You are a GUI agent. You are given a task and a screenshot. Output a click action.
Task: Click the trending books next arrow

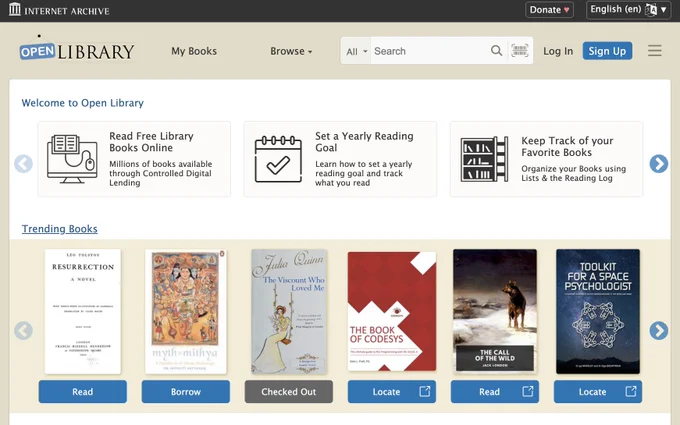[x=658, y=330]
